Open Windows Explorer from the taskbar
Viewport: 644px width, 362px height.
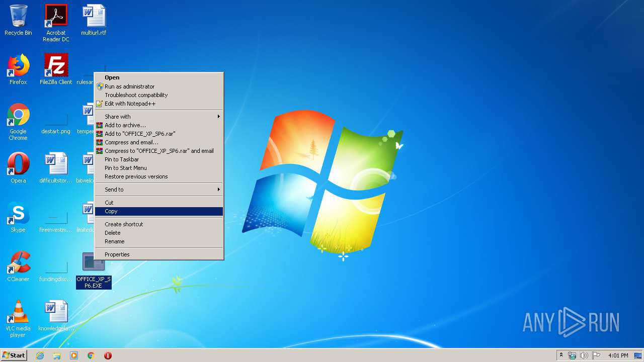pyautogui.click(x=57, y=355)
